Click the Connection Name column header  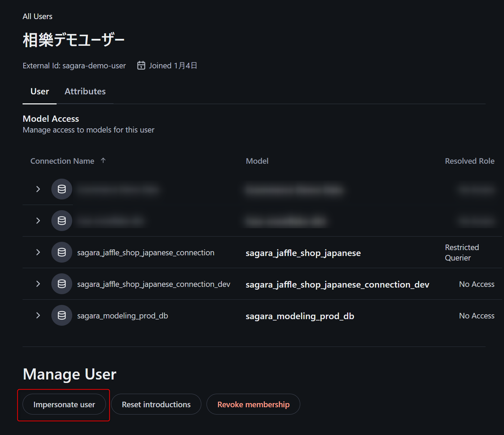click(62, 161)
